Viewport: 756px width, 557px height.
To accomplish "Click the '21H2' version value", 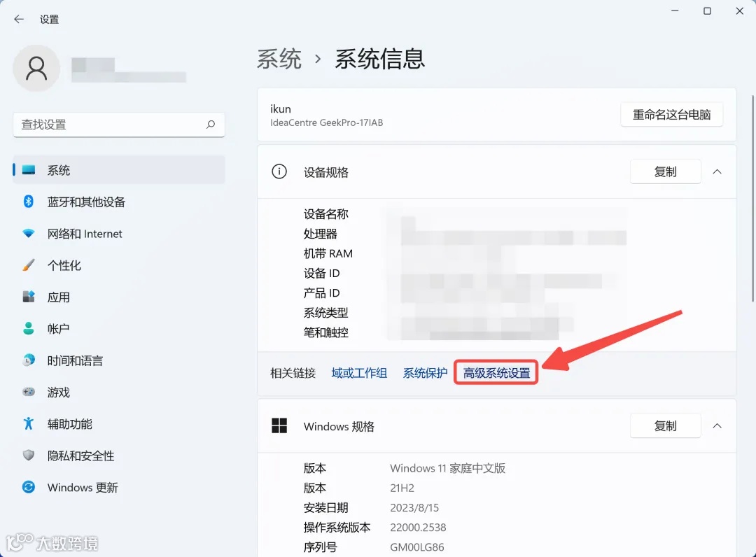I will (x=402, y=488).
